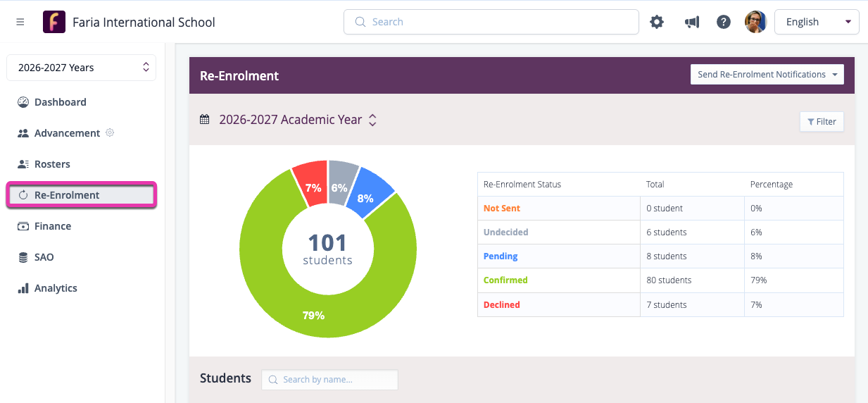This screenshot has width=868, height=403.
Task: Click the announcements megaphone icon
Action: pos(691,22)
